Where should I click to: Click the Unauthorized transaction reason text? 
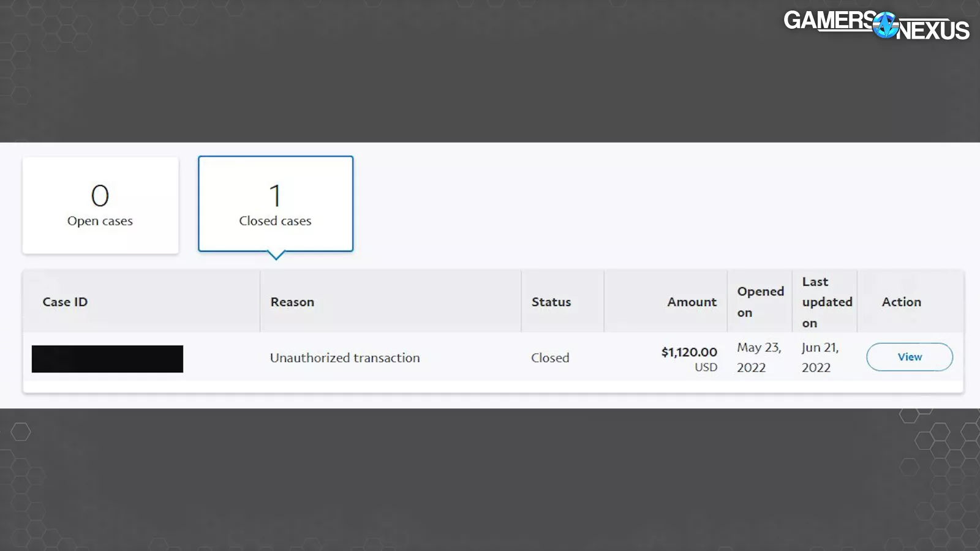tap(345, 358)
